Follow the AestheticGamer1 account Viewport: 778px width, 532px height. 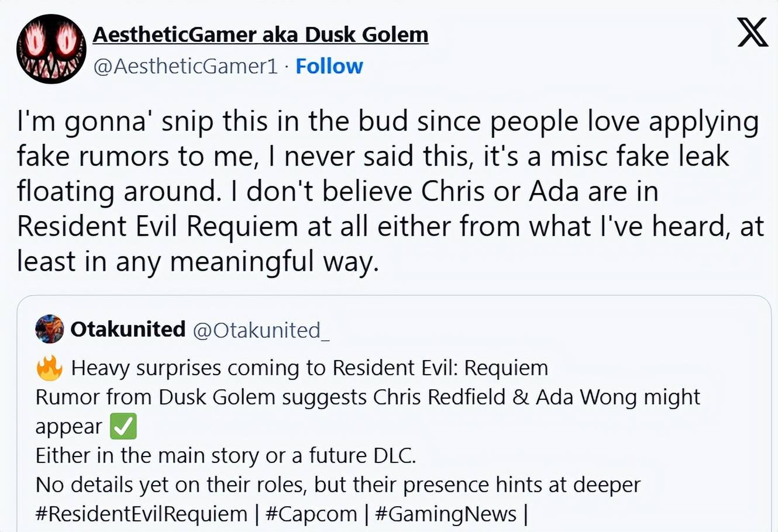coord(329,66)
